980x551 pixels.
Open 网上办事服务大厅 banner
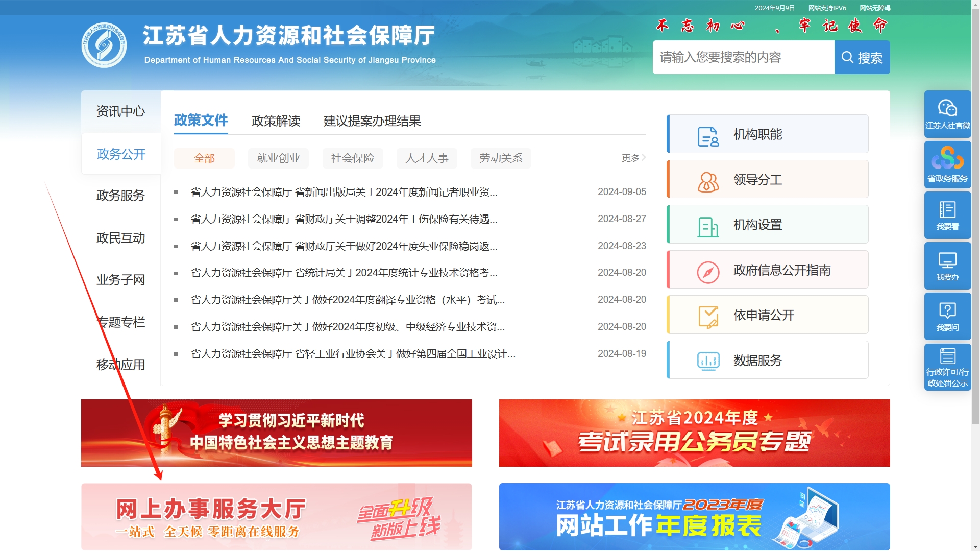[x=276, y=517]
